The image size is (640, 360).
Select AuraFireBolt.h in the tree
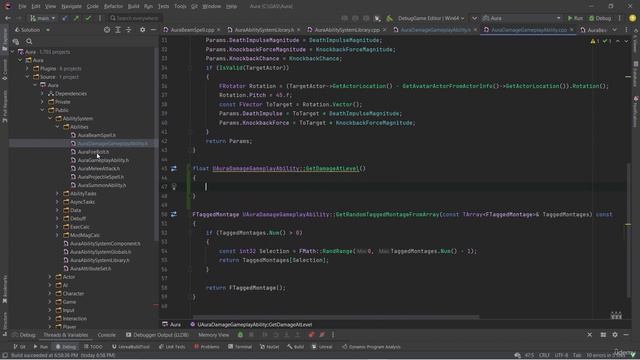[93, 152]
